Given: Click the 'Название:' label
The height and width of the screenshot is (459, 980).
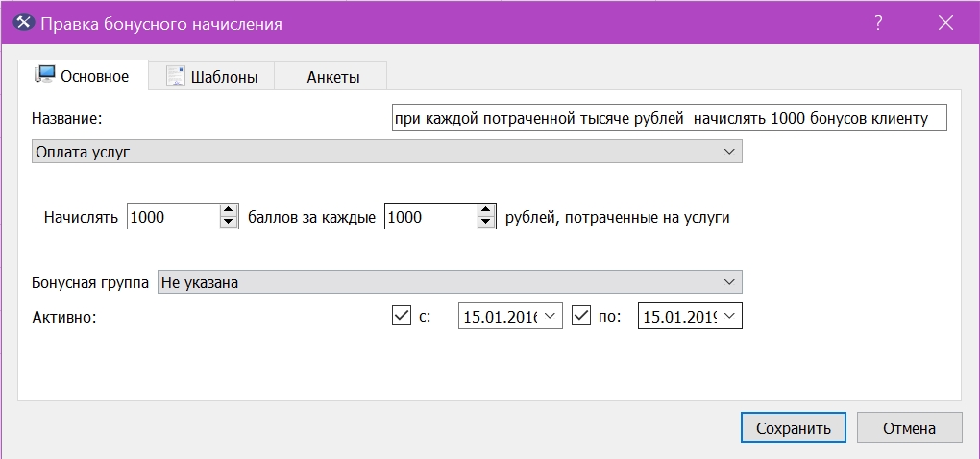Looking at the screenshot, I should [66, 119].
